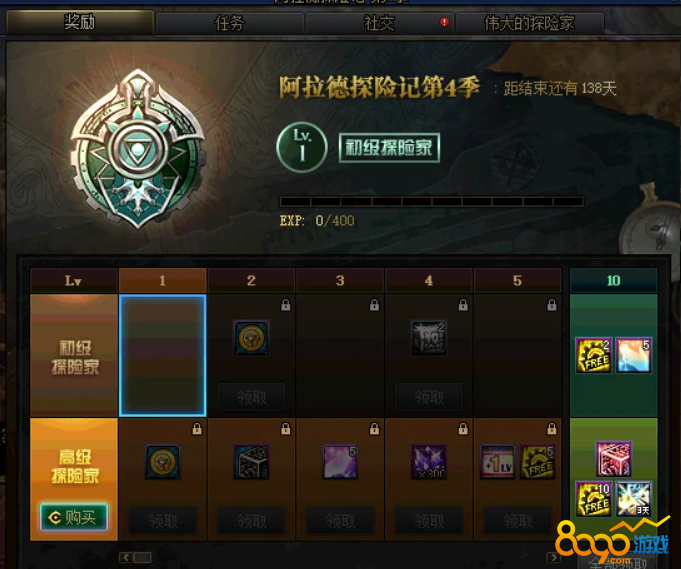Image resolution: width=681 pixels, height=569 pixels.
Task: Select the highlighted level 1 basic reward cell
Action: 162,355
